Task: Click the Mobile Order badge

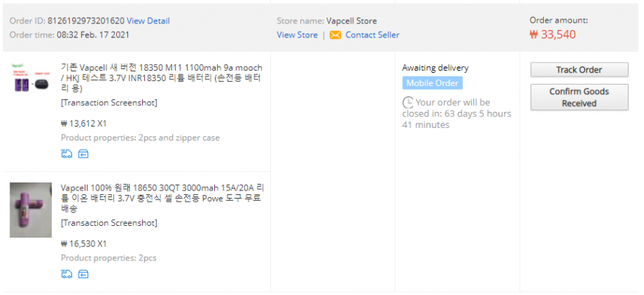Action: coord(432,83)
